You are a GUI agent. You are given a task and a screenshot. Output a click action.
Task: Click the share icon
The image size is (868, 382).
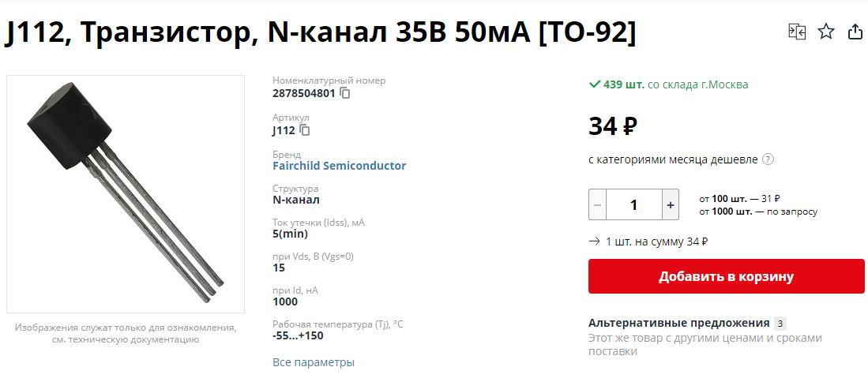pyautogui.click(x=855, y=32)
